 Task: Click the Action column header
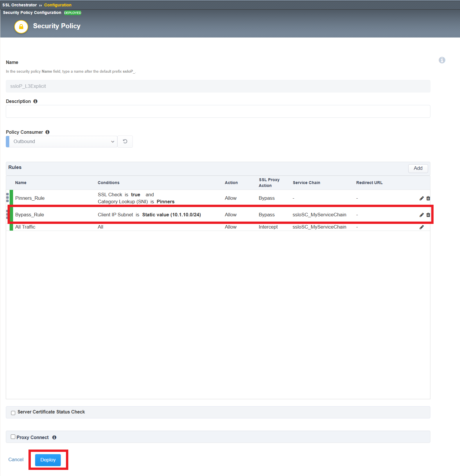(x=231, y=183)
